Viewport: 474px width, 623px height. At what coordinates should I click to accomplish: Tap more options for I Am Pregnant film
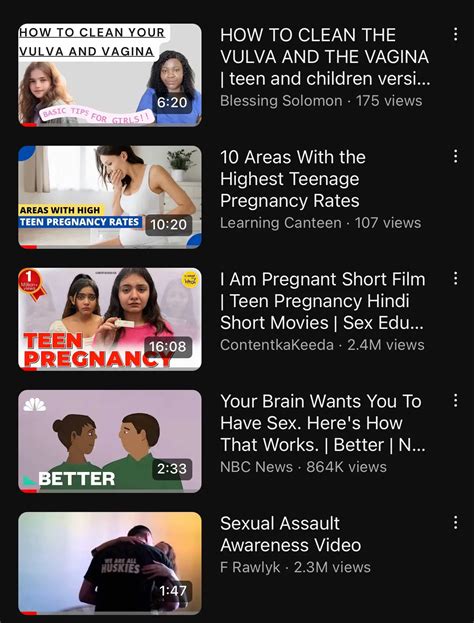pos(455,279)
